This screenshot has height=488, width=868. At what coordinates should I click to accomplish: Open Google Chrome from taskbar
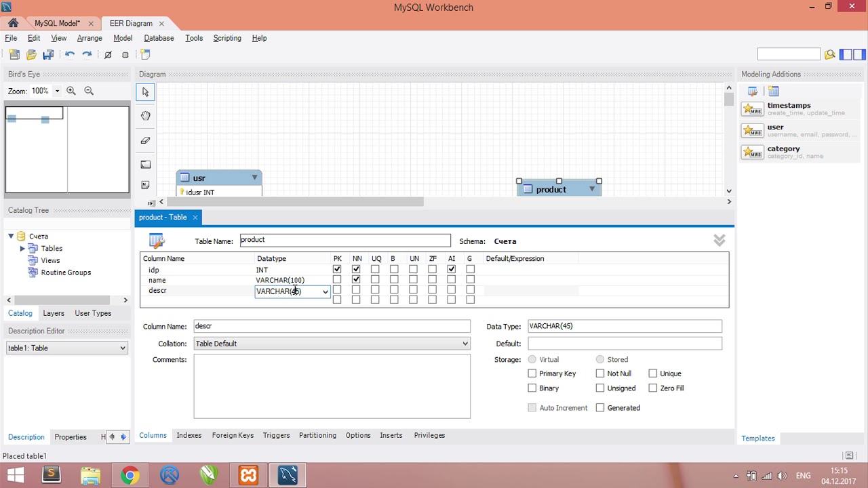pos(130,475)
